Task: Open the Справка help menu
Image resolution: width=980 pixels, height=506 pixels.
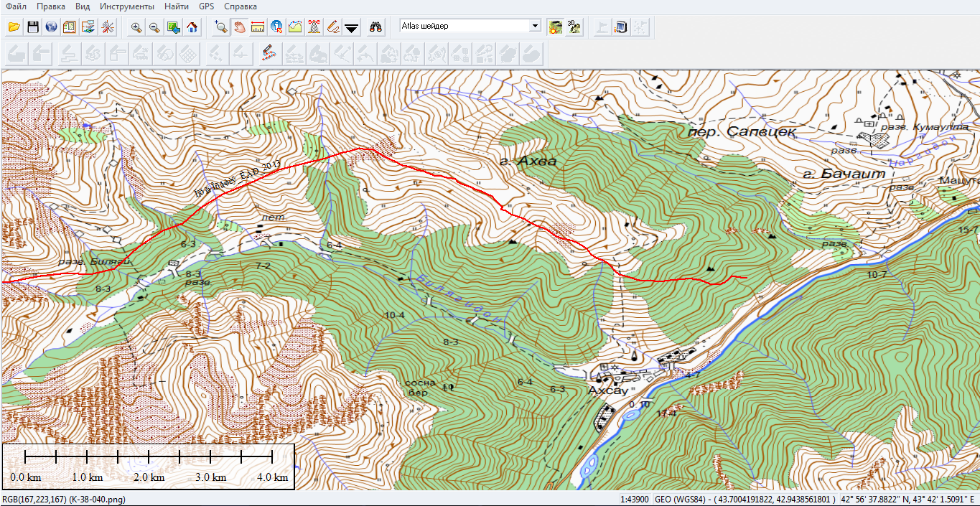Action: (240, 6)
